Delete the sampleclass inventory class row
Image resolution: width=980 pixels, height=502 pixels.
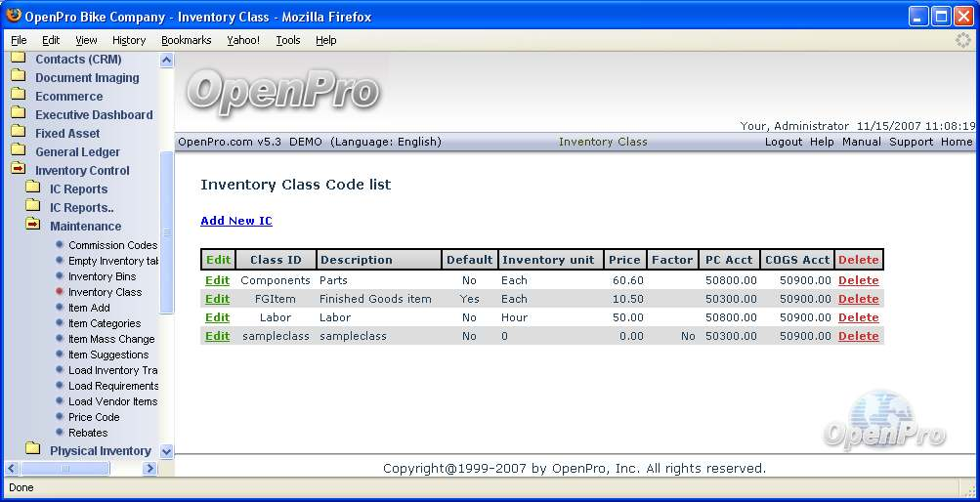858,336
